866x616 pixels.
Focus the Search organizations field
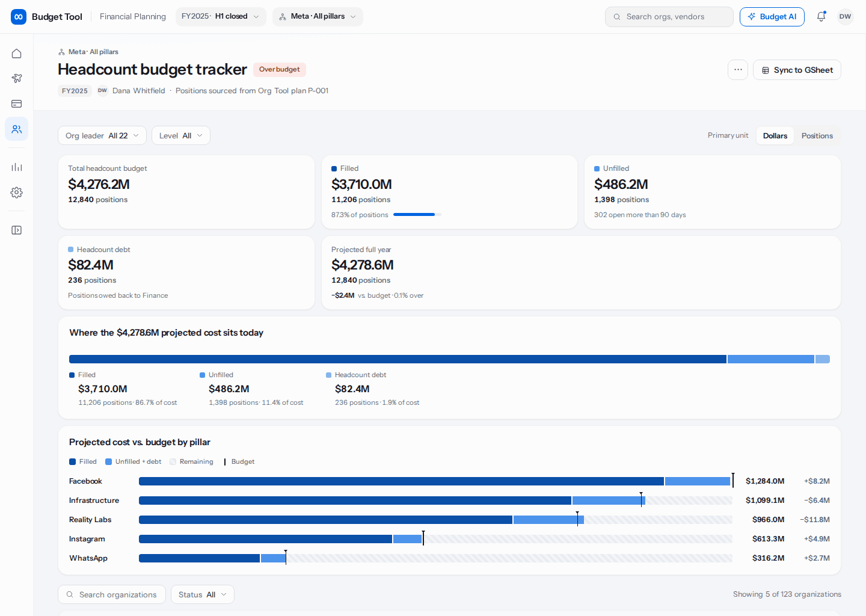click(112, 595)
